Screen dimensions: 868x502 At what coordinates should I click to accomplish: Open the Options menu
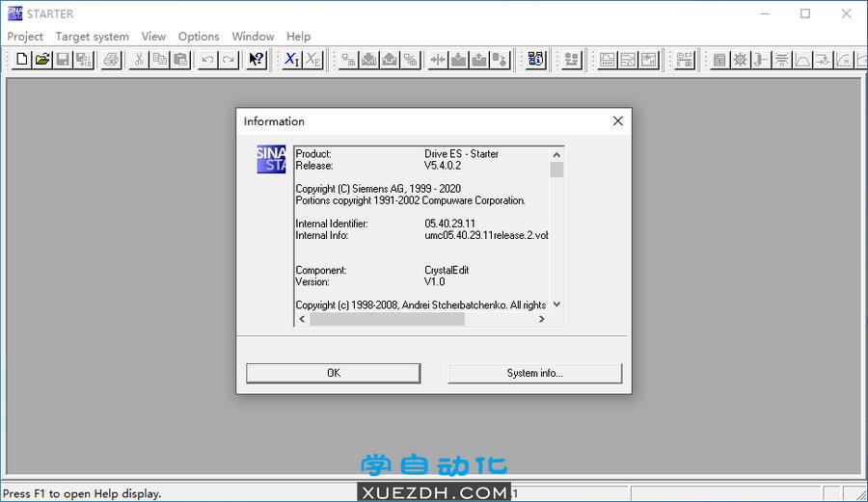[x=198, y=37]
